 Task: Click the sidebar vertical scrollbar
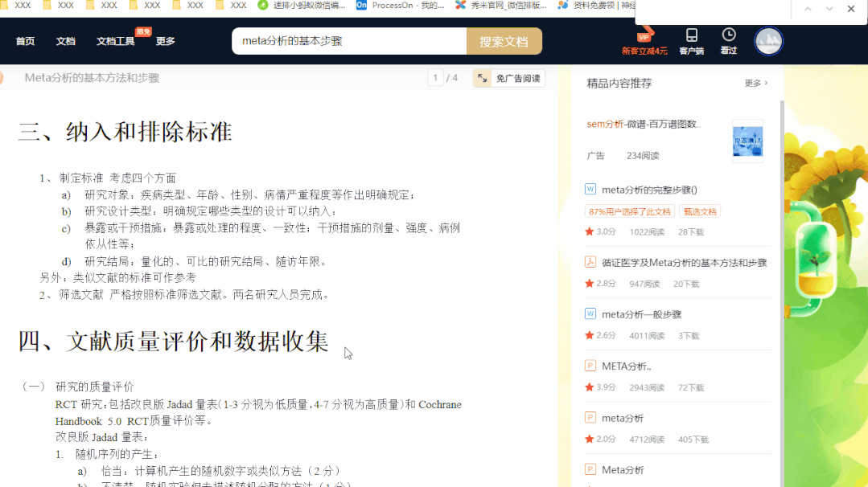point(782,293)
